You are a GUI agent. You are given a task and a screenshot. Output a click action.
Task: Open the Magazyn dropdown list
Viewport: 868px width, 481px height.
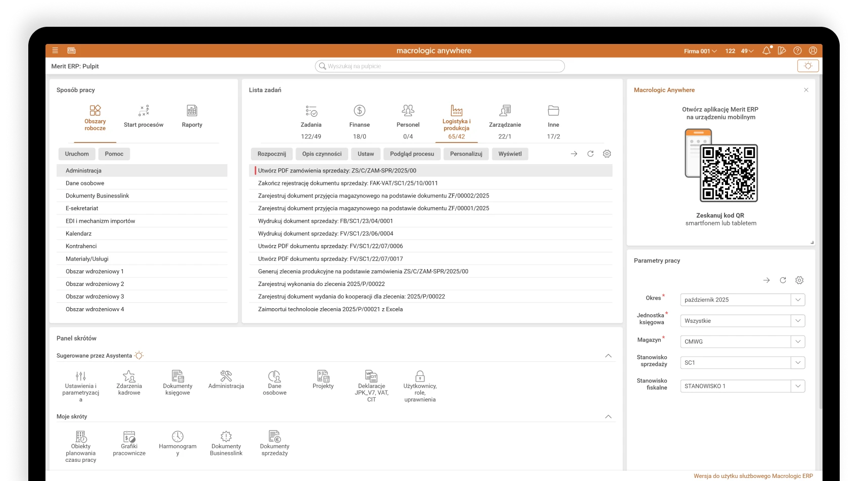coord(797,342)
